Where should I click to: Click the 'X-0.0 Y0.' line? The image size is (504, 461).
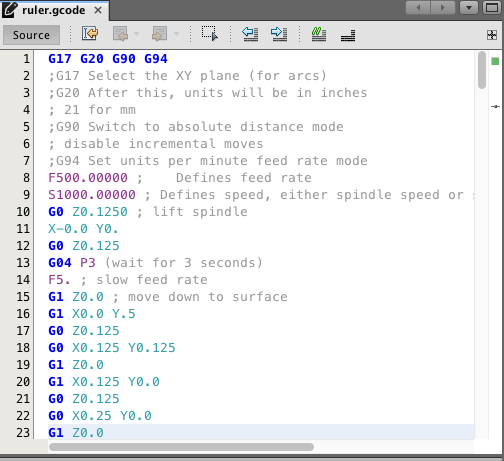pyautogui.click(x=83, y=229)
